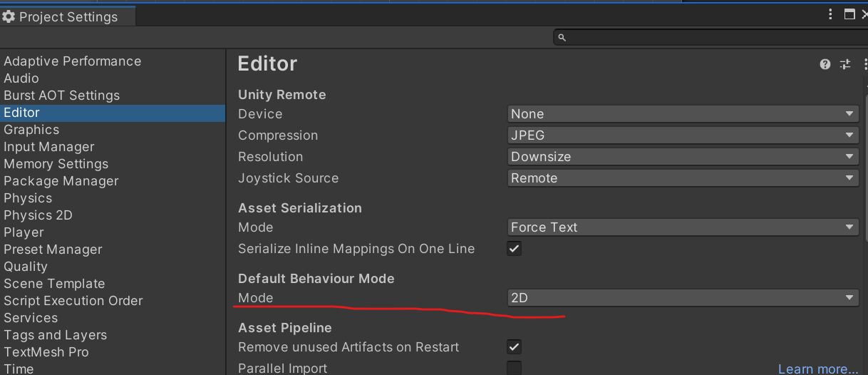Screen dimensions: 868x375
Task: Click the Joystick Source label
Action: (289, 178)
